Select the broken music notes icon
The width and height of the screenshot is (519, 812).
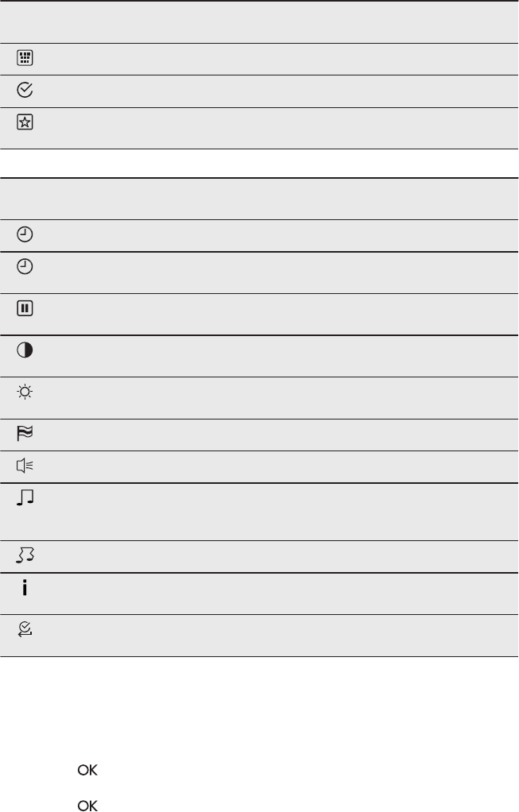pyautogui.click(x=25, y=557)
